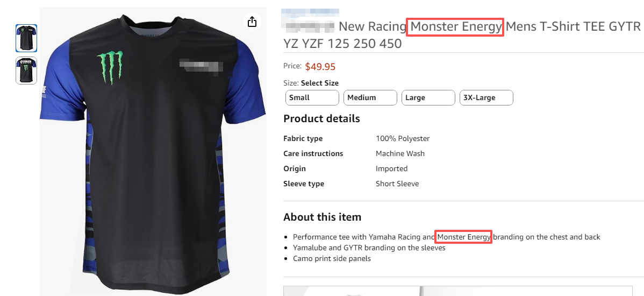Pick the Large size option

point(428,97)
